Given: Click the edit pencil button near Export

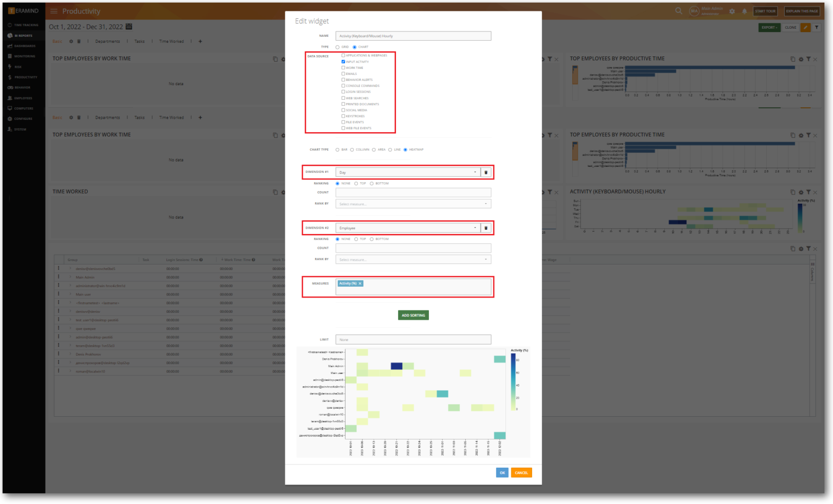Looking at the screenshot, I should pyautogui.click(x=806, y=27).
